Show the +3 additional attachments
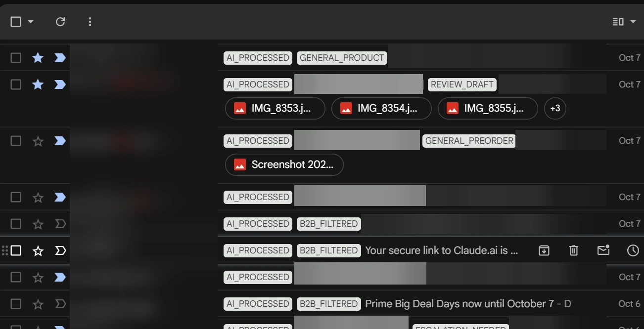The width and height of the screenshot is (644, 329). point(555,108)
